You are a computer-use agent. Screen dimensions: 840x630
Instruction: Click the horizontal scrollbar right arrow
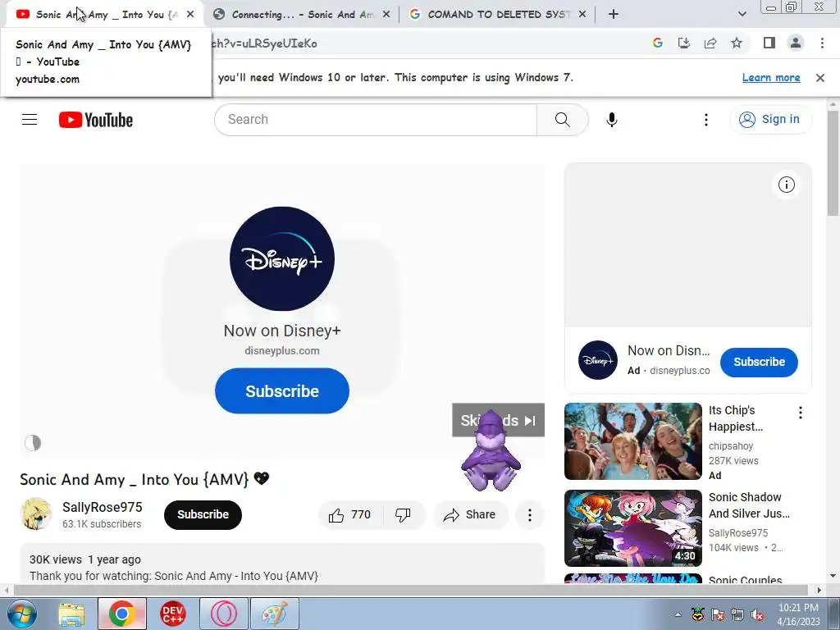819,590
